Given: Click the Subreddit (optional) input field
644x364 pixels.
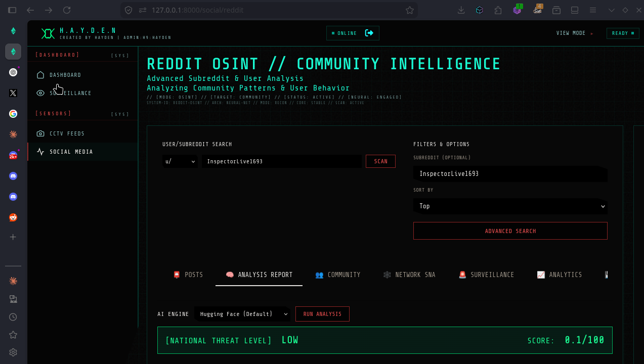Looking at the screenshot, I should pos(510,174).
